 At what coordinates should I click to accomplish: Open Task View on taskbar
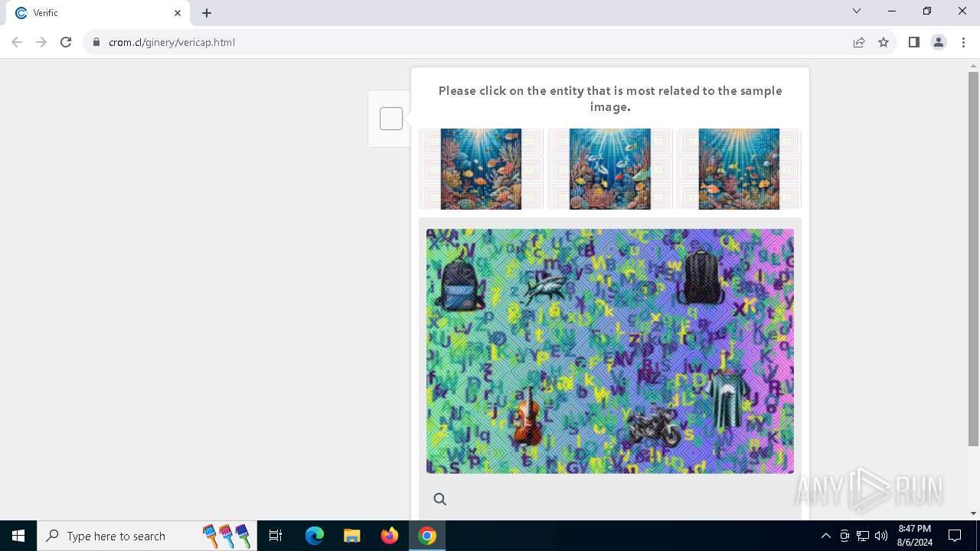(x=276, y=536)
